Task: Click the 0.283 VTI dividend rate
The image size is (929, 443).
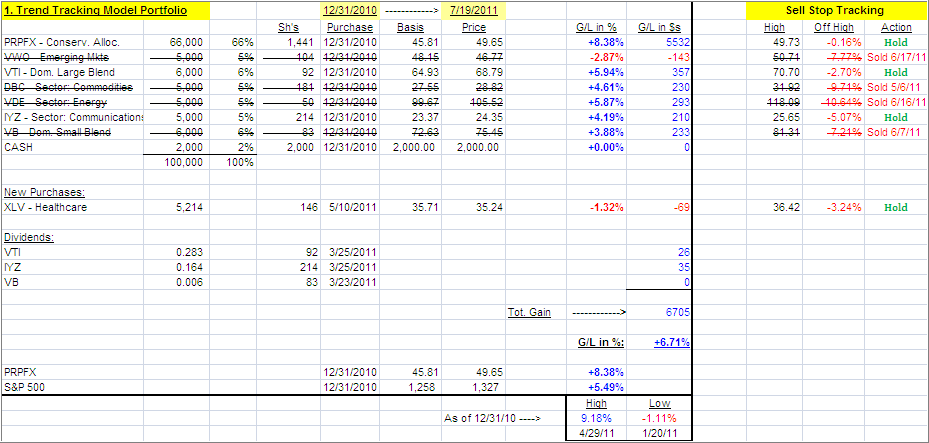Action: 190,252
